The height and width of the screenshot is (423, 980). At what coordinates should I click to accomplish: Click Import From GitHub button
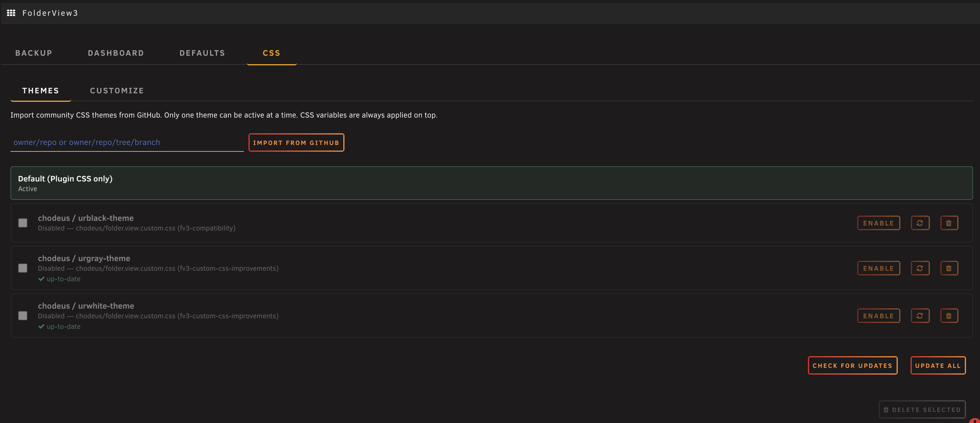tap(296, 143)
